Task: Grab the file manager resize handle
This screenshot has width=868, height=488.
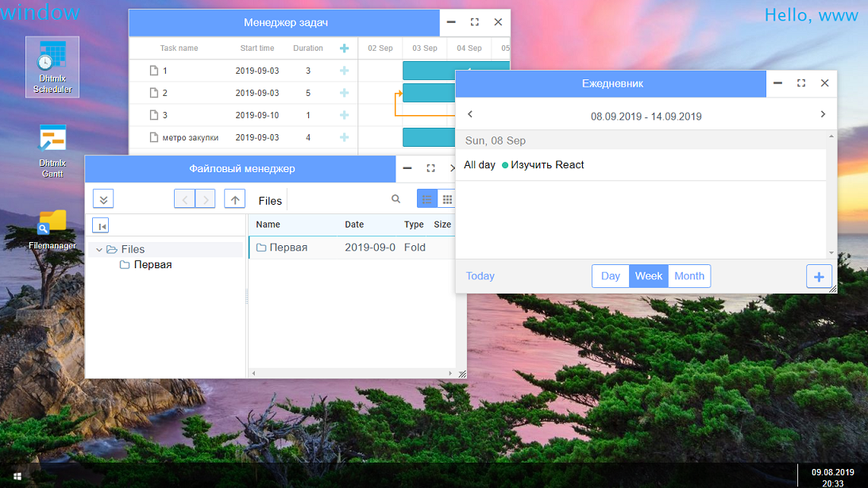Action: tap(463, 374)
